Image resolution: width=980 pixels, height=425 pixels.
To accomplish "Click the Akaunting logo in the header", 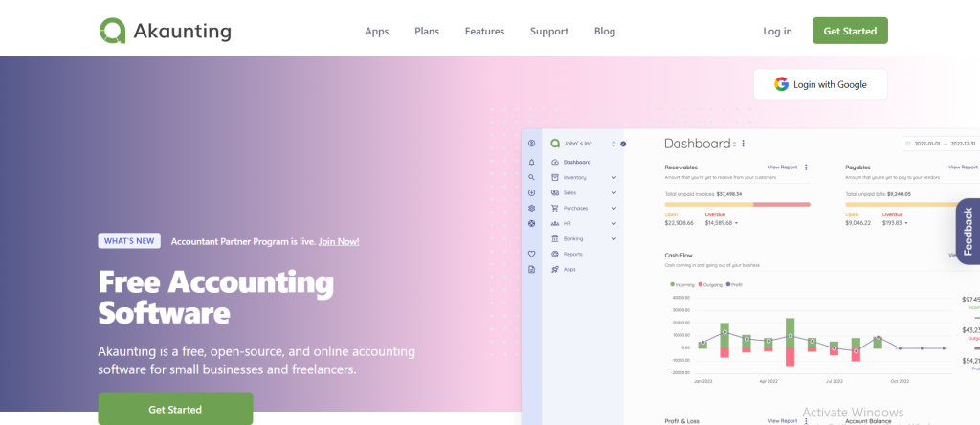I will point(165,31).
